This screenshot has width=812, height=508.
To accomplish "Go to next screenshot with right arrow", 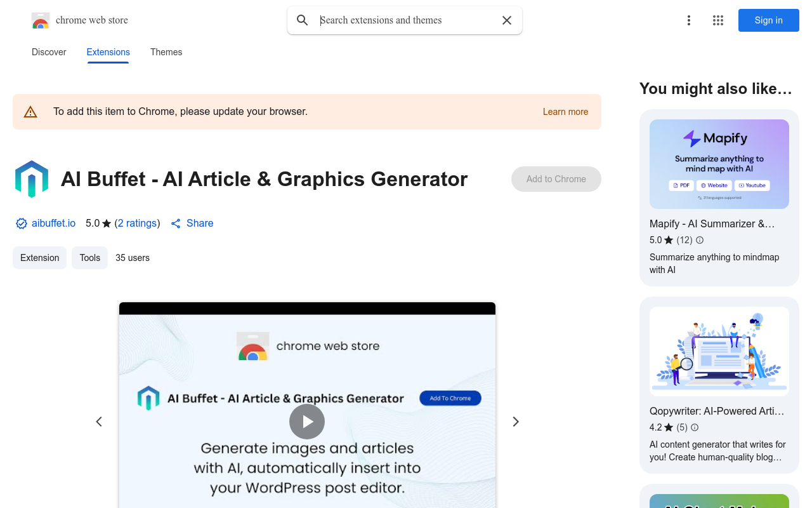I will coord(516,422).
